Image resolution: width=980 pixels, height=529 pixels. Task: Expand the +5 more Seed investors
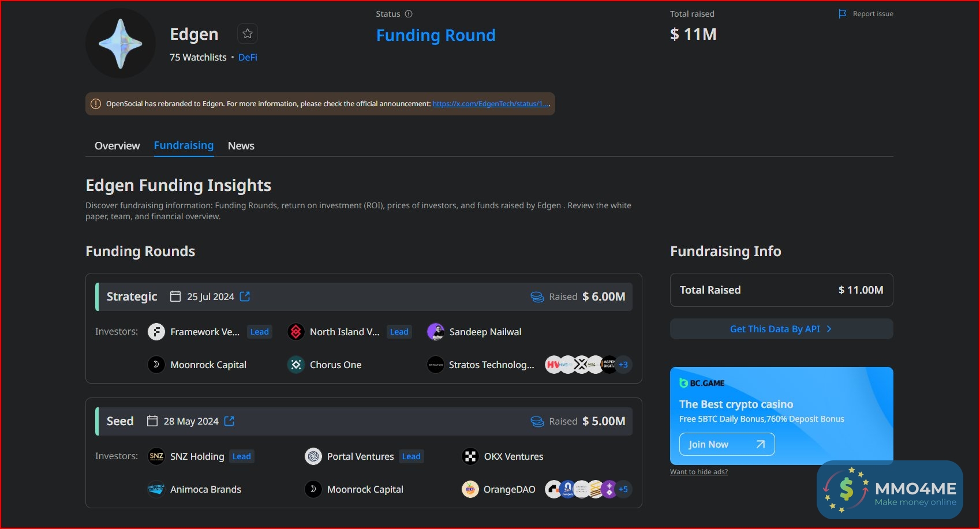pyautogui.click(x=623, y=489)
